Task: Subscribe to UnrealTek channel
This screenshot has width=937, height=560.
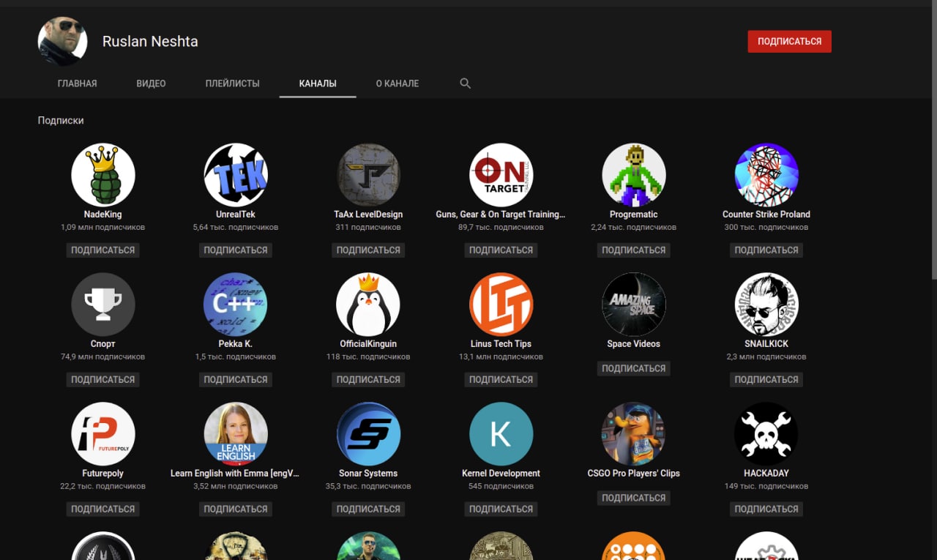Action: tap(236, 250)
